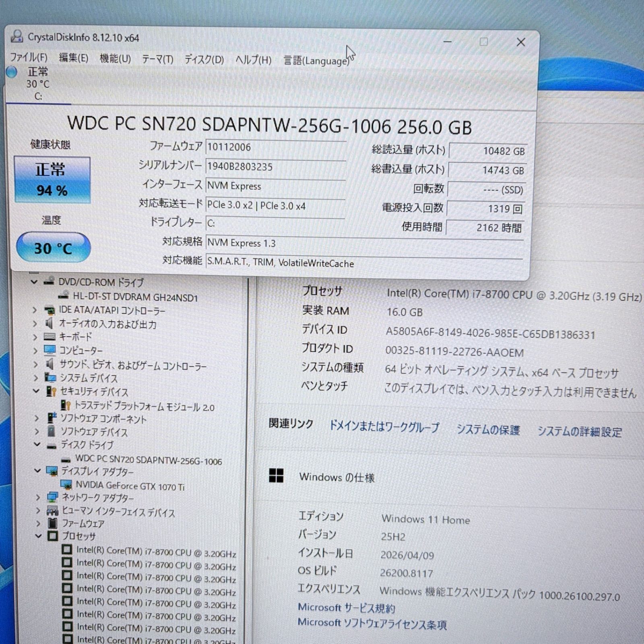Click the 電源投入回数 value 1319 回
The width and height of the screenshot is (644, 644).
486,208
